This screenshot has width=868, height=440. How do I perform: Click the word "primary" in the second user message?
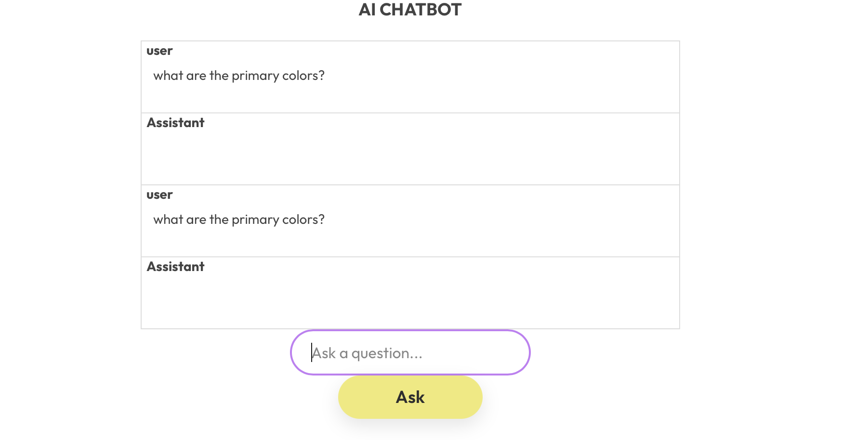pyautogui.click(x=255, y=220)
